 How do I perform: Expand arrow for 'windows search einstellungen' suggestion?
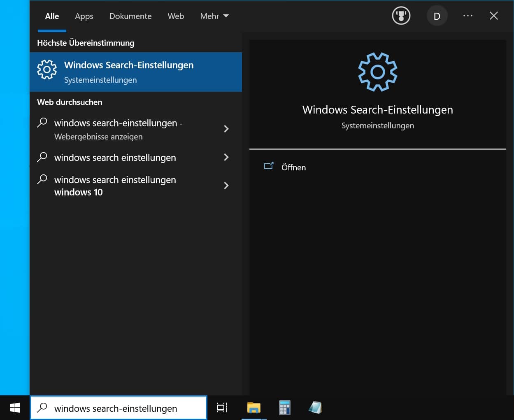tap(226, 157)
